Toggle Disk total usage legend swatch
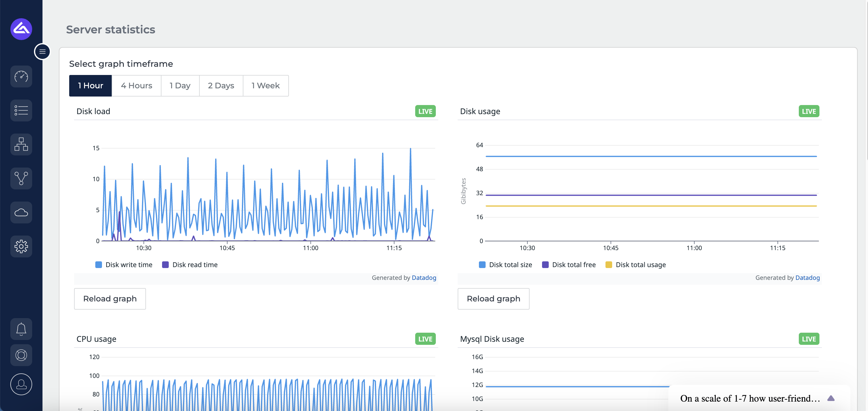 pos(609,264)
